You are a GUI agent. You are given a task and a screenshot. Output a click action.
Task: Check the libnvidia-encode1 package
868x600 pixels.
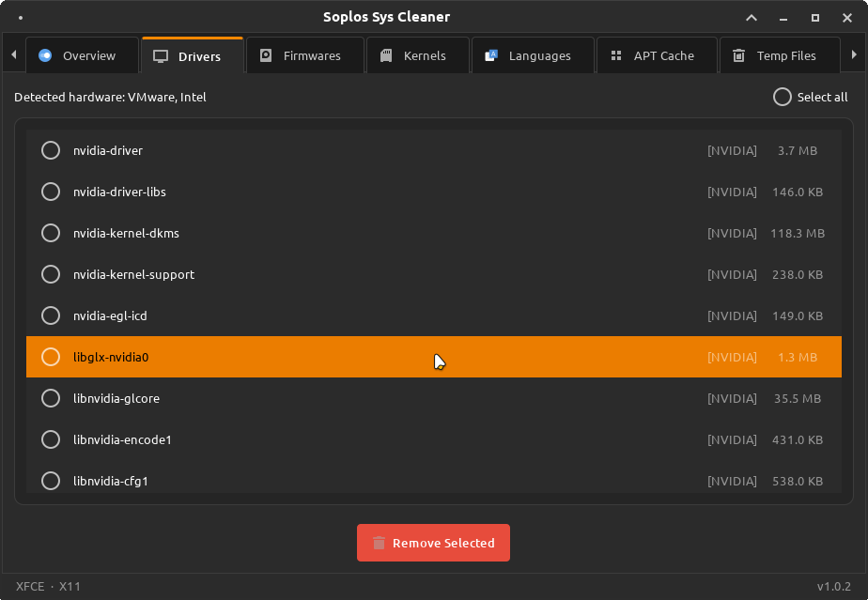coord(51,439)
